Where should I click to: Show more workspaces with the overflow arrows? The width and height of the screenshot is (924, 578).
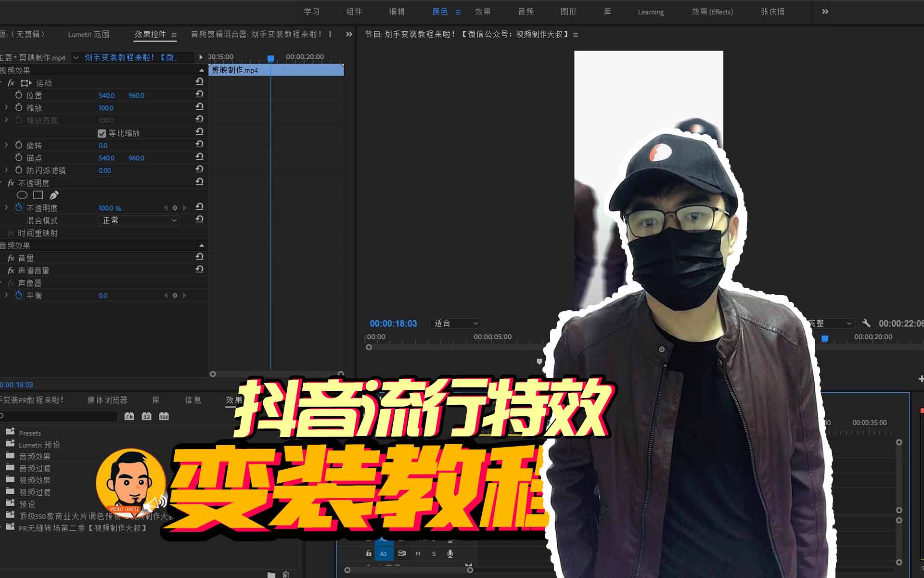pos(825,12)
